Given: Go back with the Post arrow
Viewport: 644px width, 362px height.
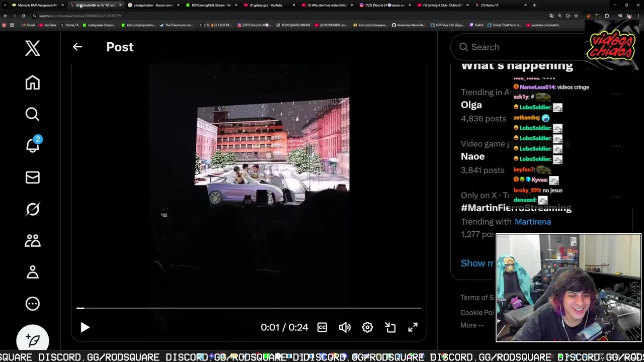Looking at the screenshot, I should (77, 47).
